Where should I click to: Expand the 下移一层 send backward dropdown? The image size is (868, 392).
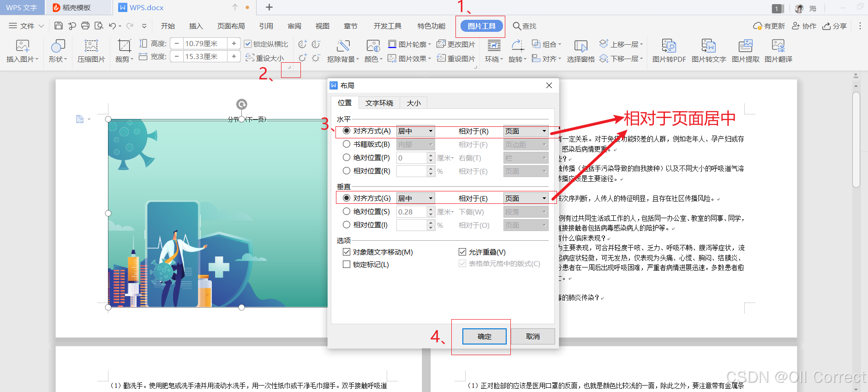641,59
